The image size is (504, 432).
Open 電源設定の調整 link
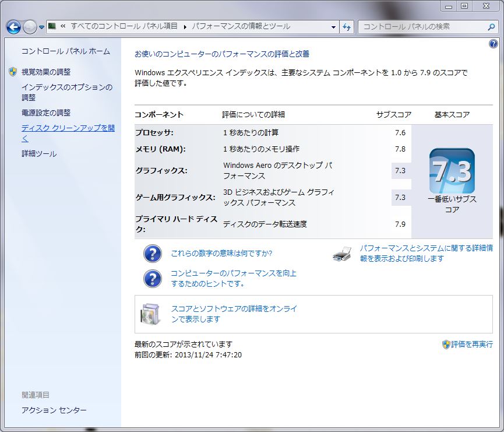tap(46, 113)
